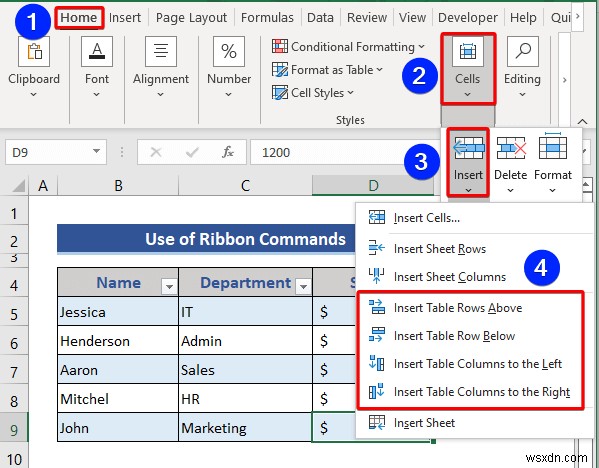The height and width of the screenshot is (468, 599).
Task: Select the column D header
Action: point(373,186)
